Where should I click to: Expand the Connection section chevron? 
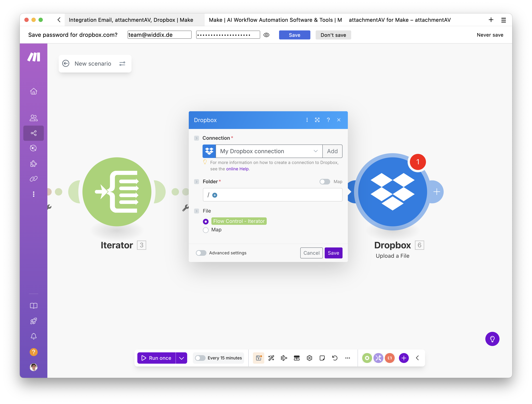click(x=197, y=138)
